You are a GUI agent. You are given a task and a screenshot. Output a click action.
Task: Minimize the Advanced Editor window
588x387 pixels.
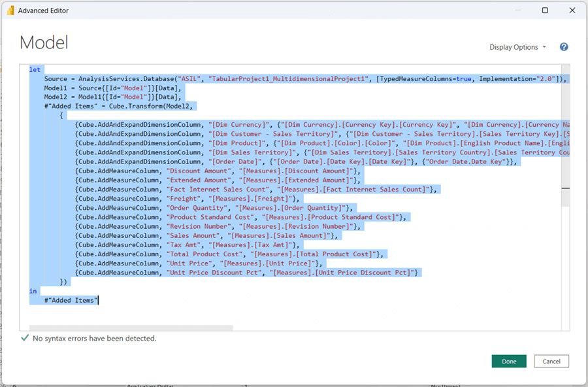[515, 10]
